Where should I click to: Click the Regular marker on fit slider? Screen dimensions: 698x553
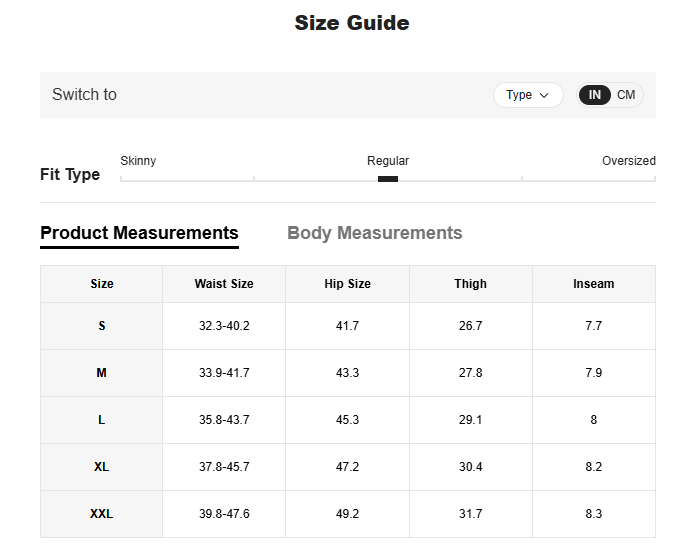tap(388, 179)
